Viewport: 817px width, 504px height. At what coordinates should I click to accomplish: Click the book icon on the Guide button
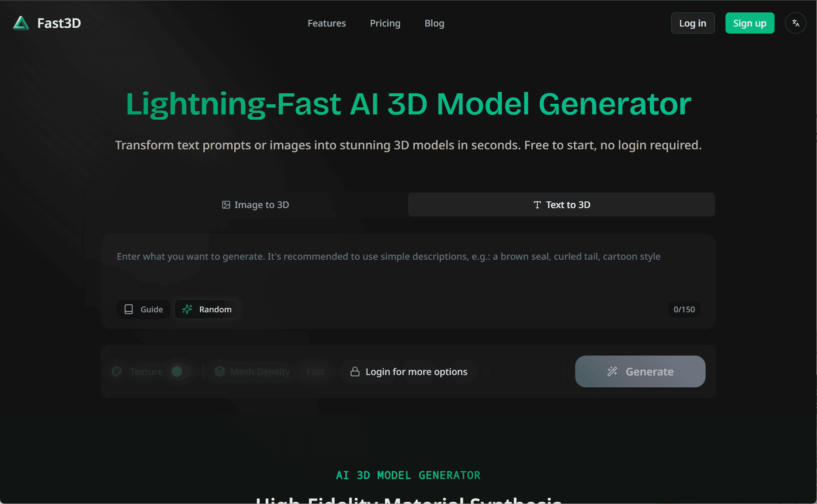pos(129,309)
